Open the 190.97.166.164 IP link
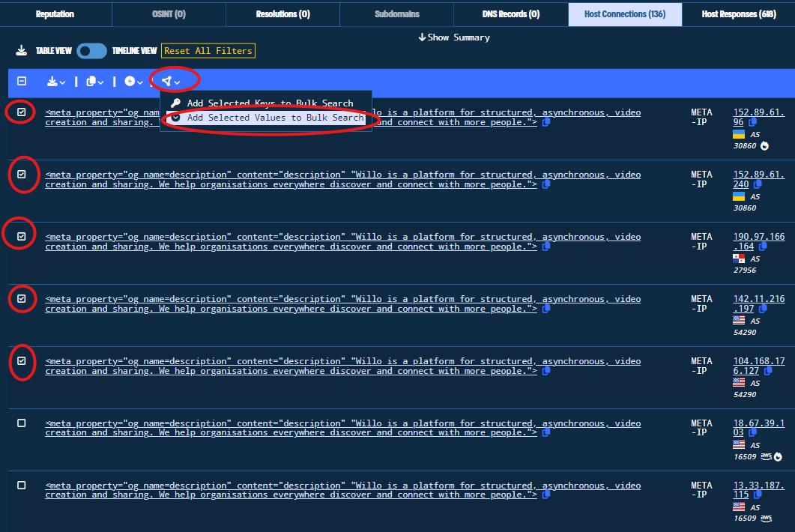This screenshot has width=795, height=532. (x=758, y=241)
